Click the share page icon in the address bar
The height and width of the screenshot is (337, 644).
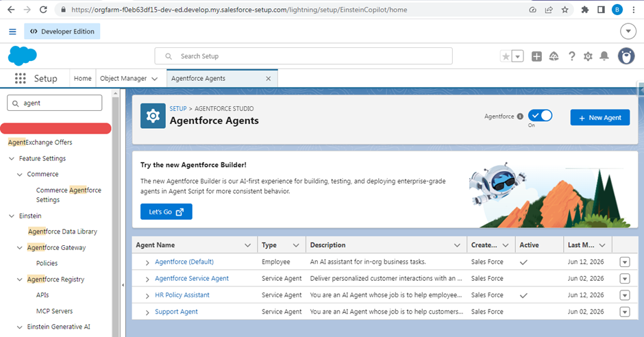coord(549,10)
